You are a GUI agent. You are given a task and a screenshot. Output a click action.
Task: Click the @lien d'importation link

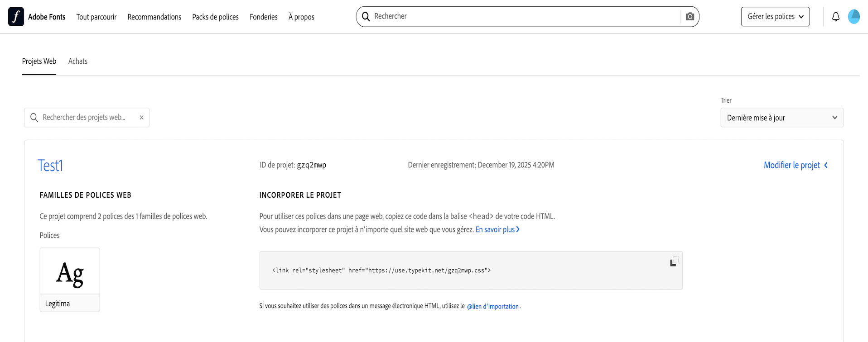tap(493, 306)
